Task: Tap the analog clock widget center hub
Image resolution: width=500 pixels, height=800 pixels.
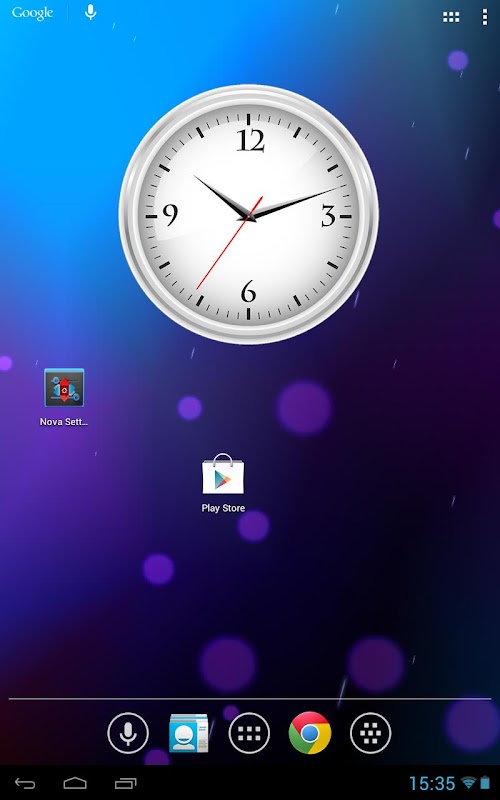Action: [248, 216]
